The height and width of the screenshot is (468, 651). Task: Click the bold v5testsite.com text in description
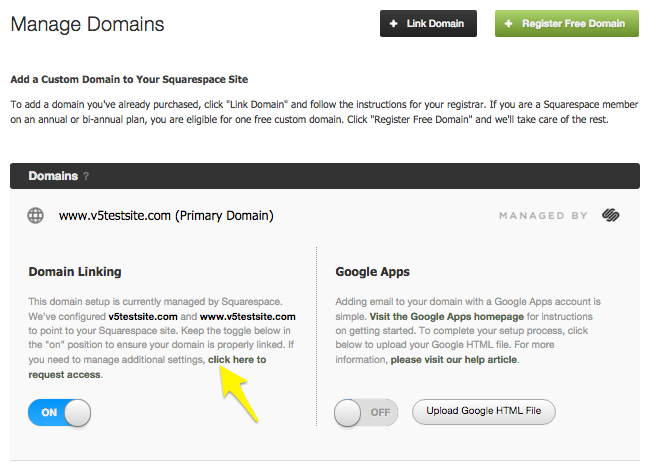point(143,316)
